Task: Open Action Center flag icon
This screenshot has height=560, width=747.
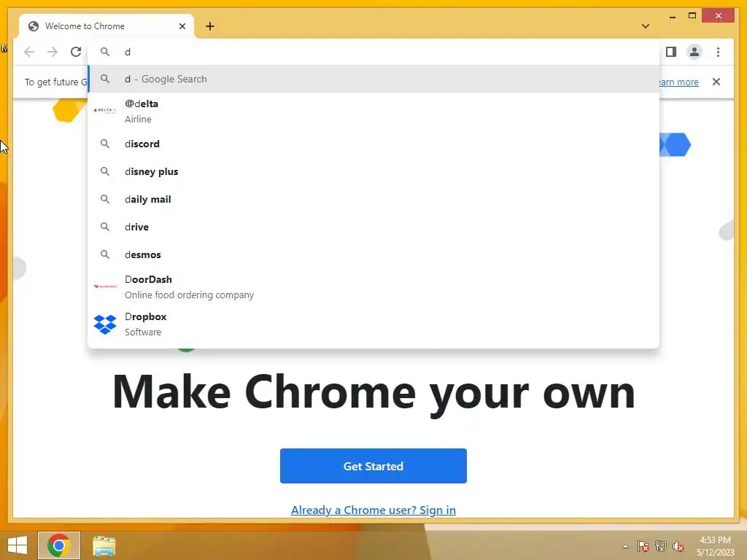Action: (643, 546)
